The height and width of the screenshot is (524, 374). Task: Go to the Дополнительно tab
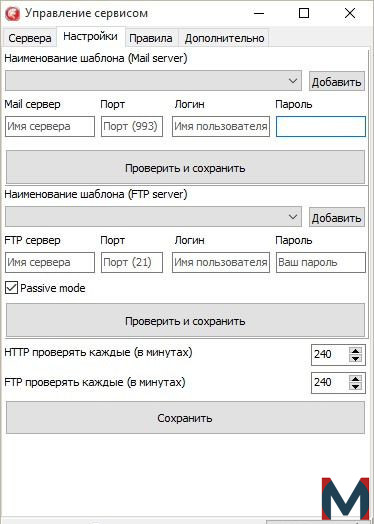pos(224,38)
